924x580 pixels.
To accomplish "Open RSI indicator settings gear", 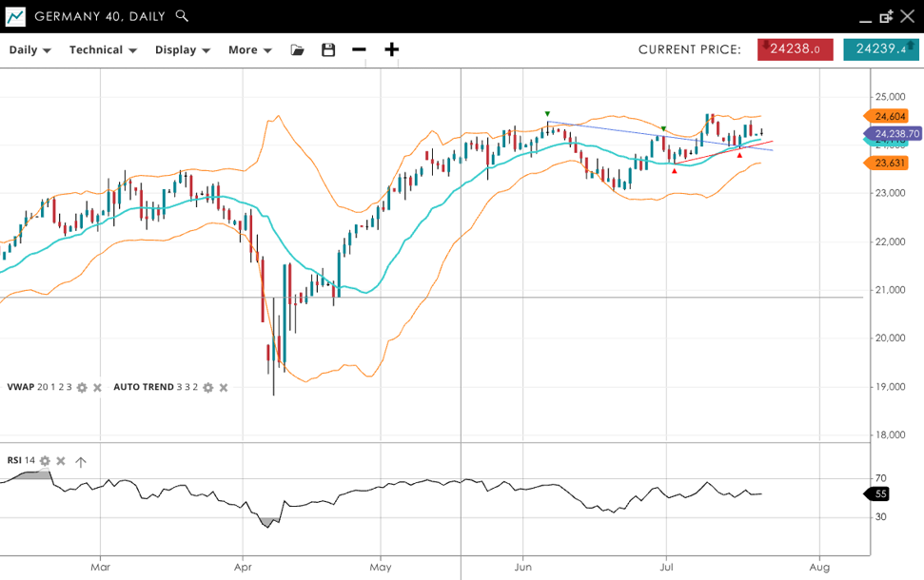I will tap(45, 461).
